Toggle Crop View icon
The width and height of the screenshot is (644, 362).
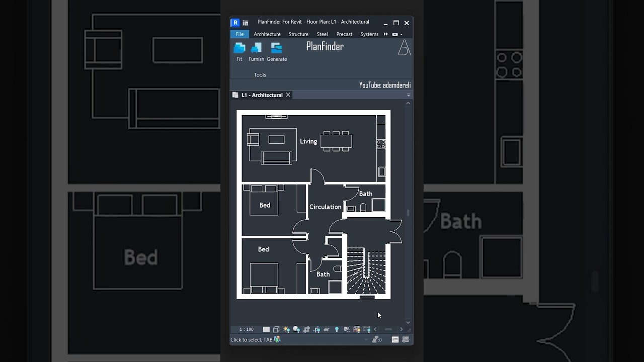306,329
